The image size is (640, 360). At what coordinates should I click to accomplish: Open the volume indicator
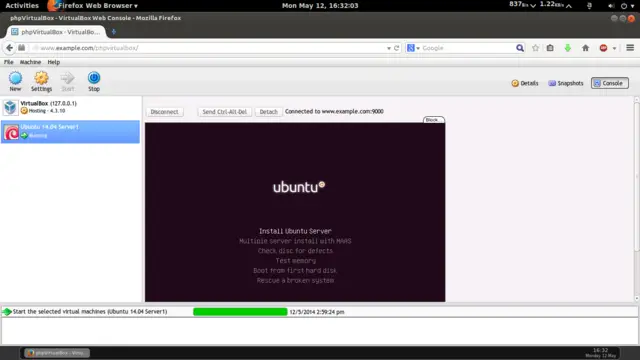[611, 6]
